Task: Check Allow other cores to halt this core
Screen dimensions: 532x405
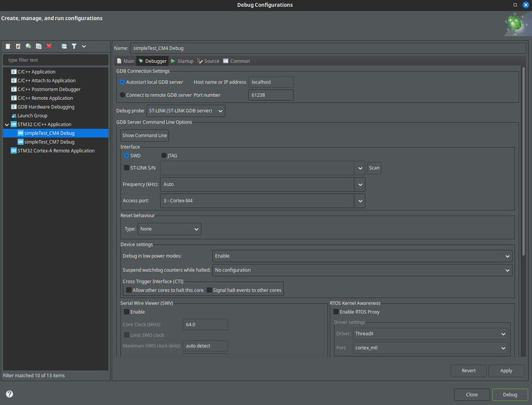Action: (128, 290)
